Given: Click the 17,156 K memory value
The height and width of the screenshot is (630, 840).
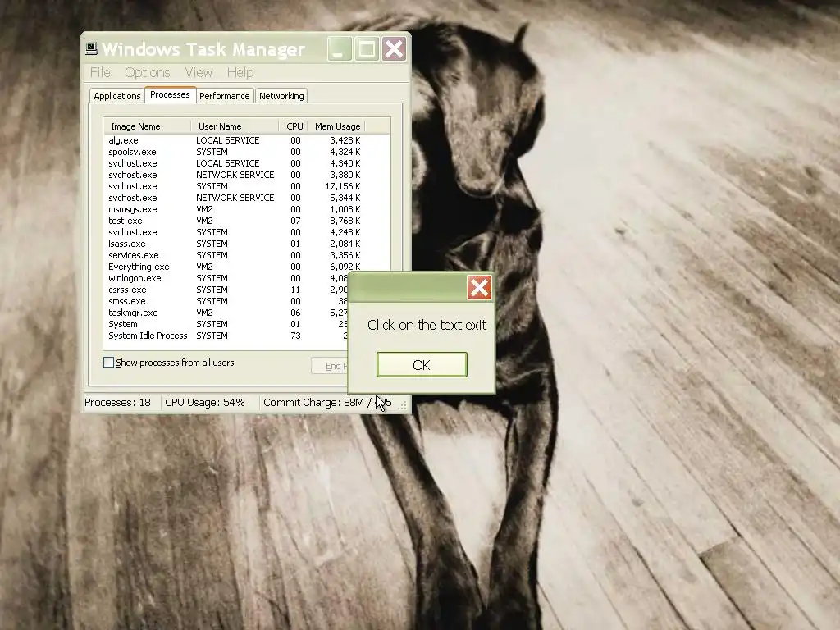Looking at the screenshot, I should (x=343, y=186).
